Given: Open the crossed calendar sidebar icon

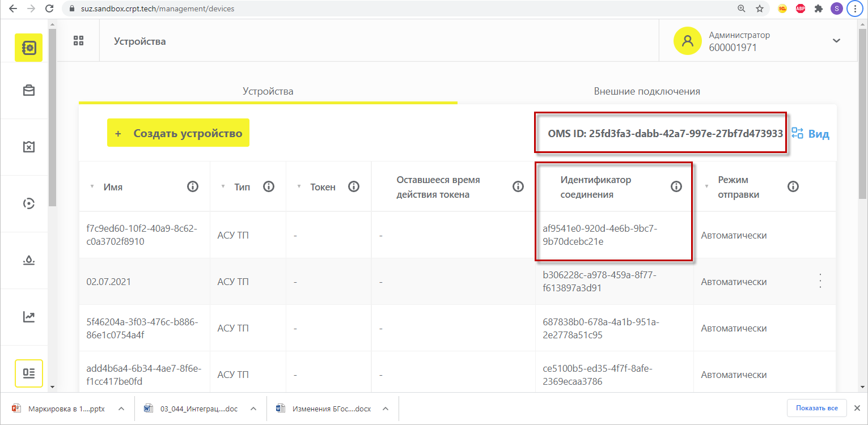Looking at the screenshot, I should 28,147.
